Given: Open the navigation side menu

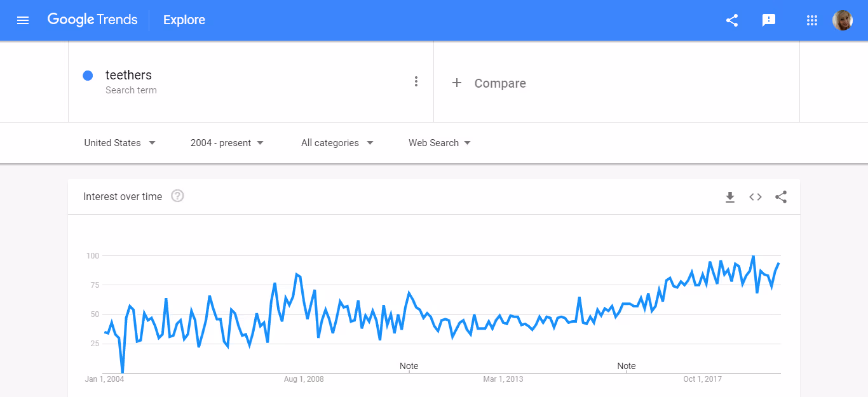Looking at the screenshot, I should pos(23,20).
